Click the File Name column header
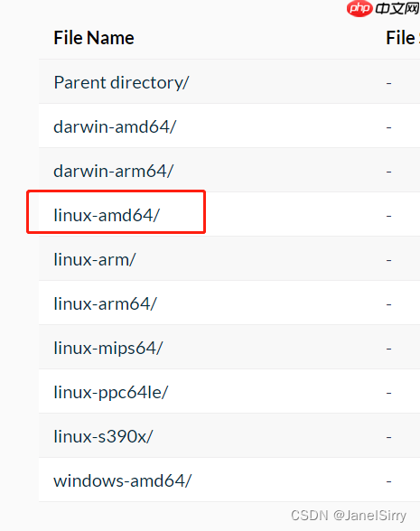Viewport: 420px width, 531px height. point(94,38)
